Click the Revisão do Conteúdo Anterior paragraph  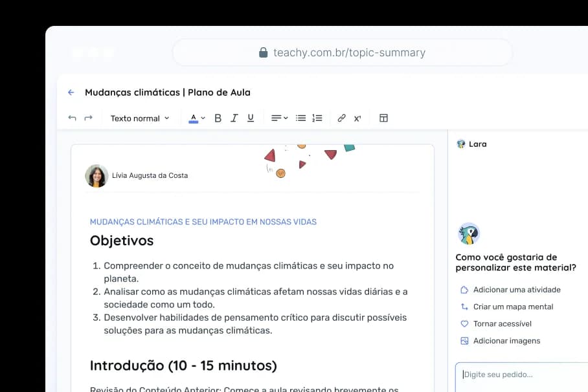coord(244,389)
